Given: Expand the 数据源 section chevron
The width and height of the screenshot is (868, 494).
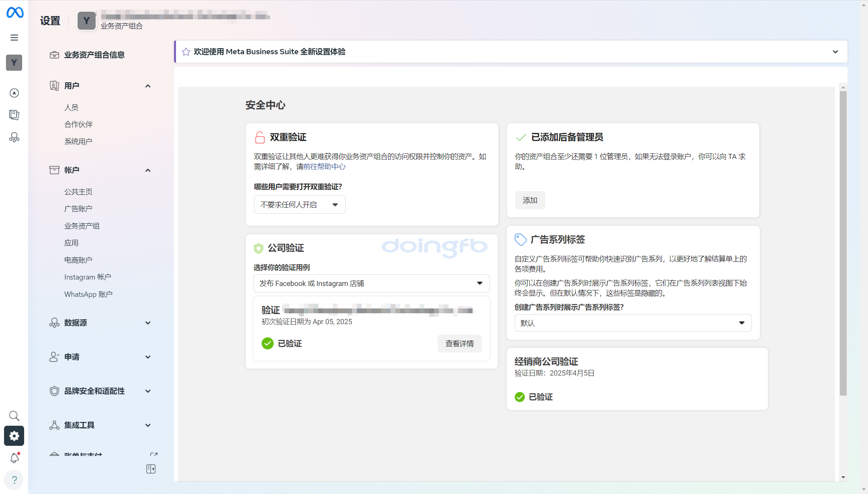Looking at the screenshot, I should click(x=148, y=323).
